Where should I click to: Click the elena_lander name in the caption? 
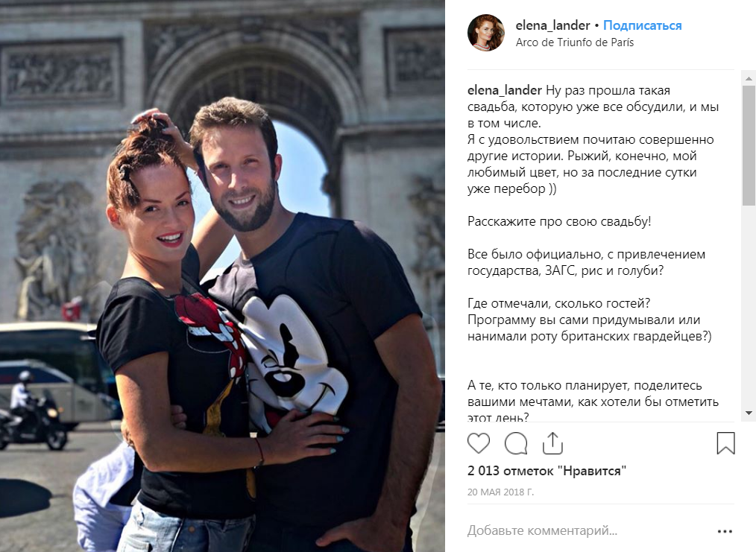tap(504, 91)
